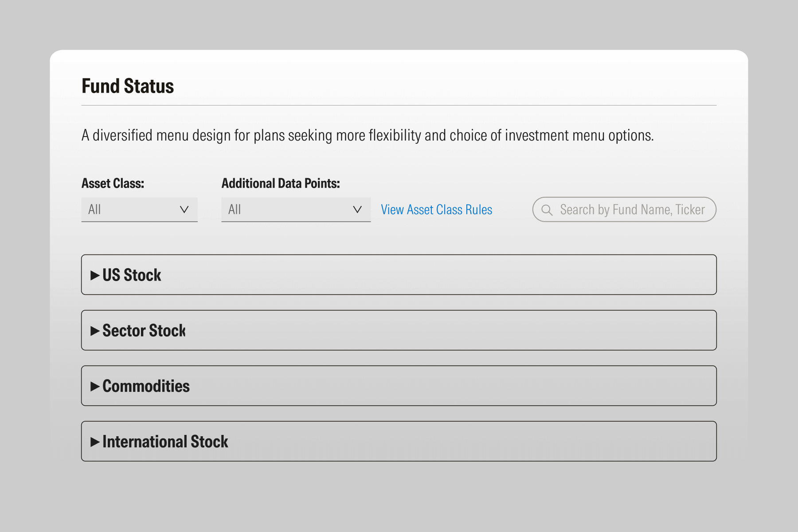This screenshot has width=798, height=532.
Task: Click the Additional Data Points label
Action: pyautogui.click(x=280, y=184)
